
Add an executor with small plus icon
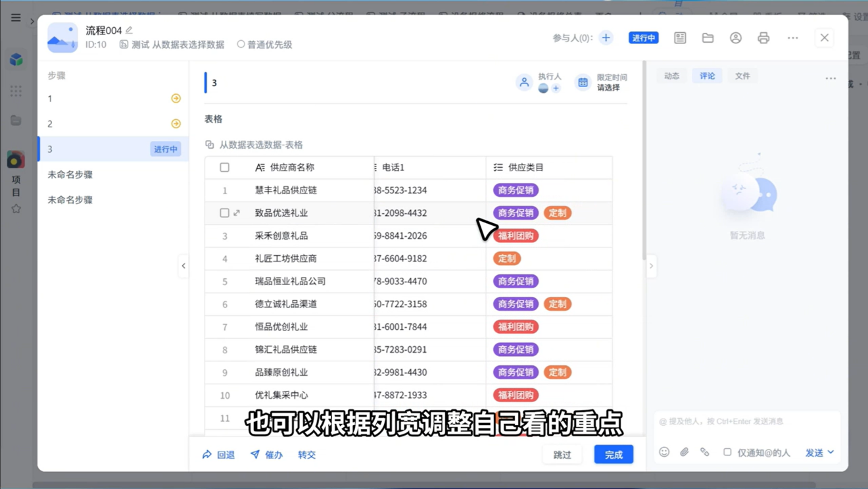tap(556, 88)
